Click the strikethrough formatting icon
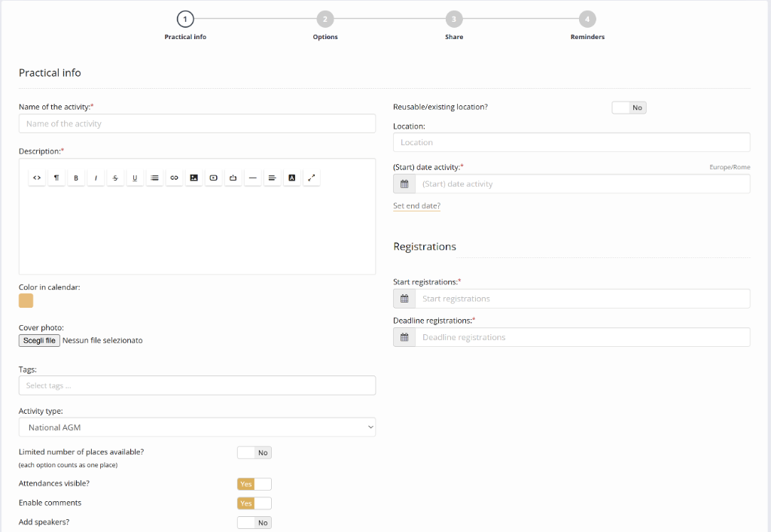The image size is (771, 532). click(115, 178)
